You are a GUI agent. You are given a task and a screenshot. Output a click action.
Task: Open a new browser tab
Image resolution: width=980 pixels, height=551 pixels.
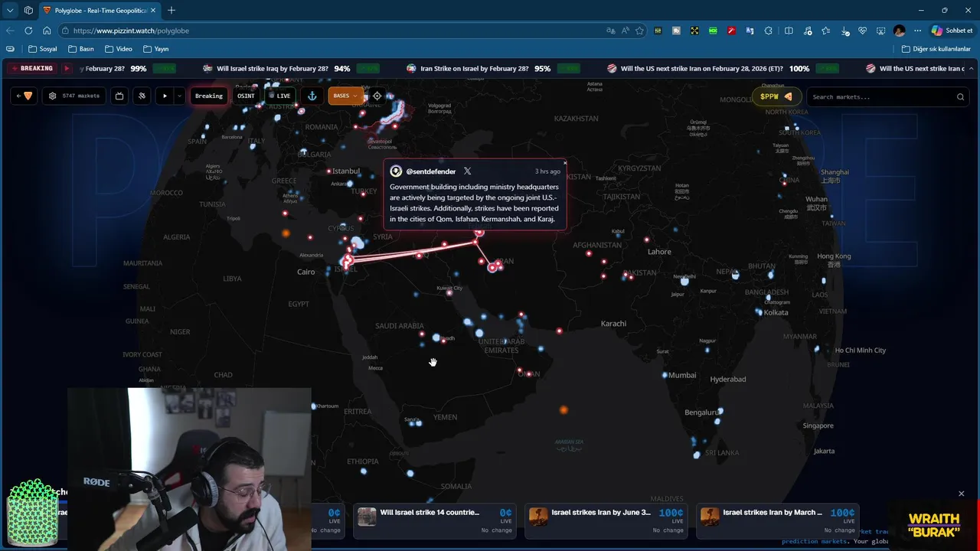[x=171, y=10]
